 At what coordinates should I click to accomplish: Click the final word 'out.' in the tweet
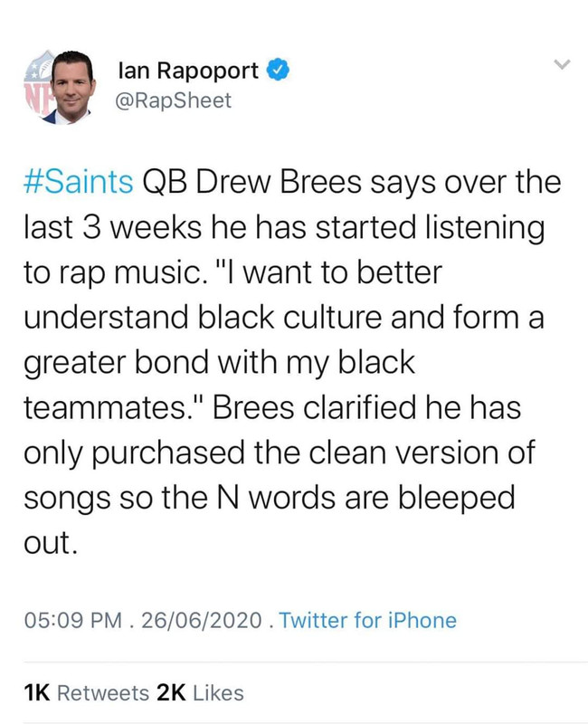[x=50, y=542]
